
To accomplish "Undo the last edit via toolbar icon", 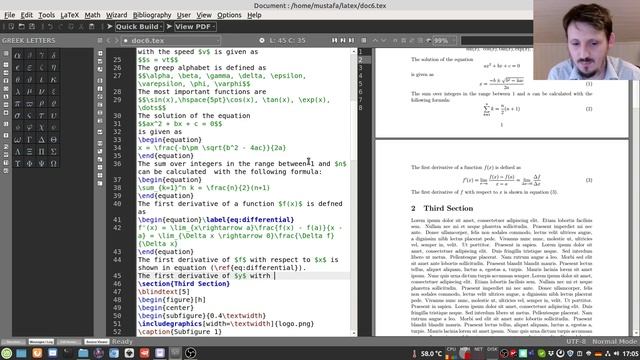I will point(50,27).
